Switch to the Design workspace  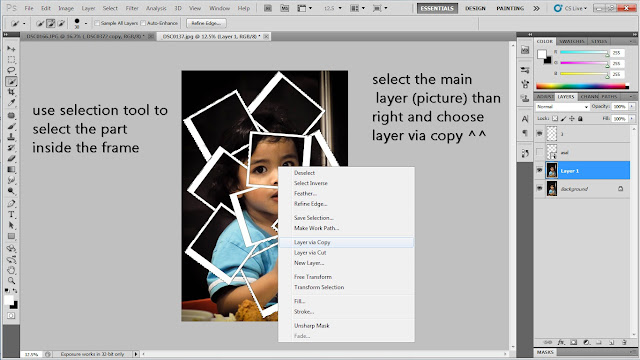point(475,8)
